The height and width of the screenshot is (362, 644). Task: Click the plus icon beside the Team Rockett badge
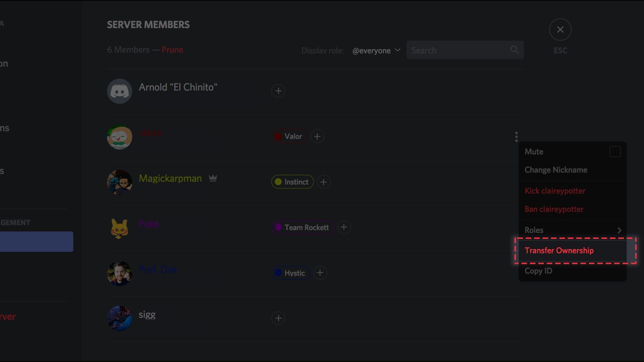pyautogui.click(x=344, y=227)
